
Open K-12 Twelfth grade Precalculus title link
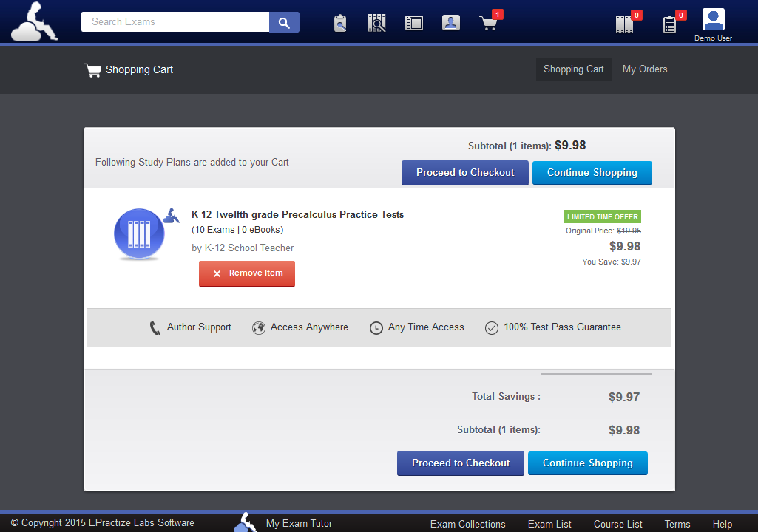click(297, 215)
